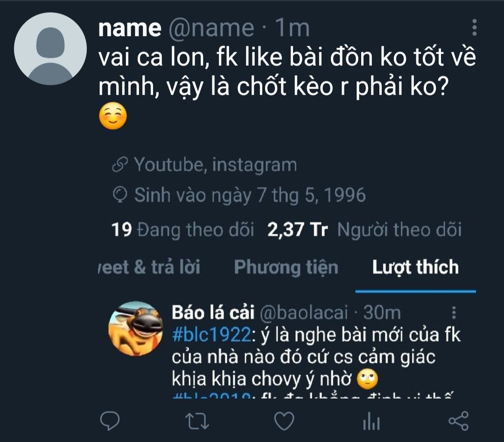Click the Youtube, instagram link text
This screenshot has width=504, height=442.
215,165
